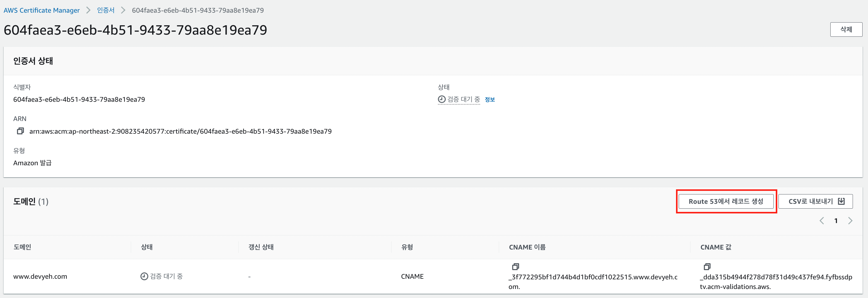This screenshot has height=298, width=868.
Task: Select the Amazon 발급 type text
Action: 32,163
